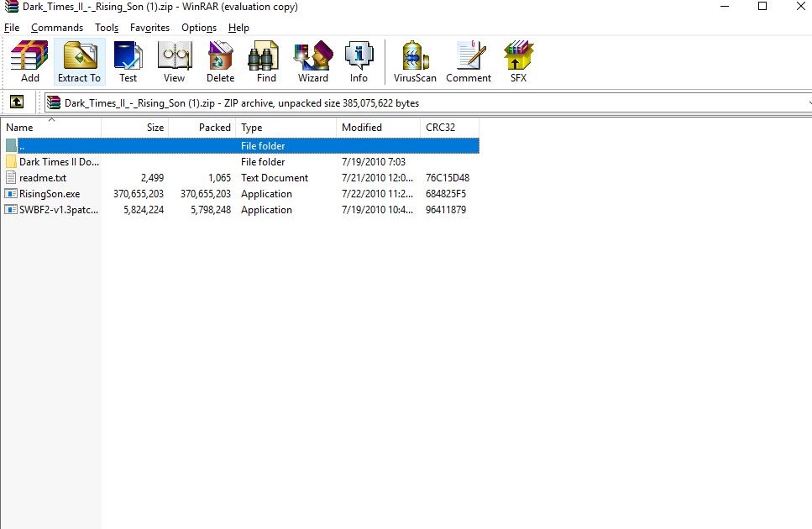
Task: Add an archive Comment
Action: click(469, 61)
